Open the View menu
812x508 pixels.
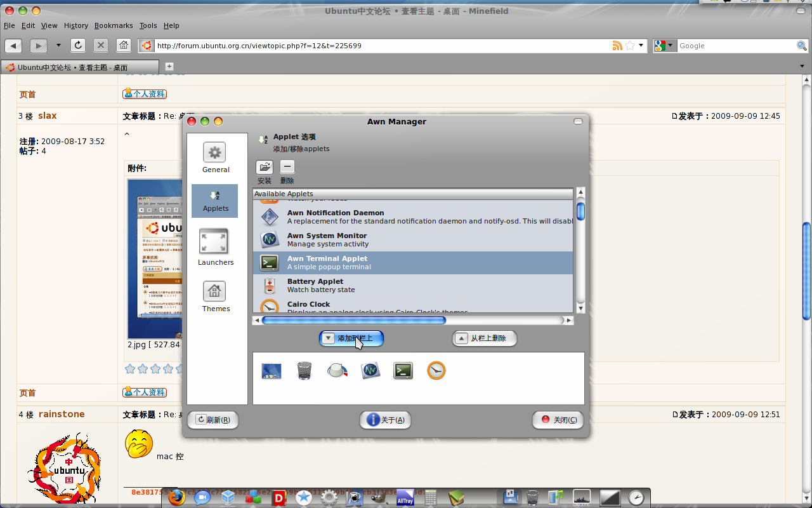[x=49, y=25]
